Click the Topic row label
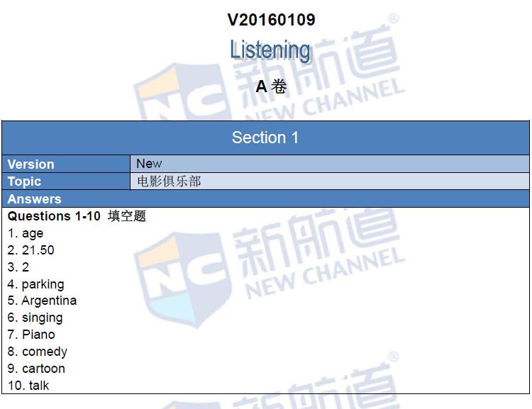 coord(24,181)
